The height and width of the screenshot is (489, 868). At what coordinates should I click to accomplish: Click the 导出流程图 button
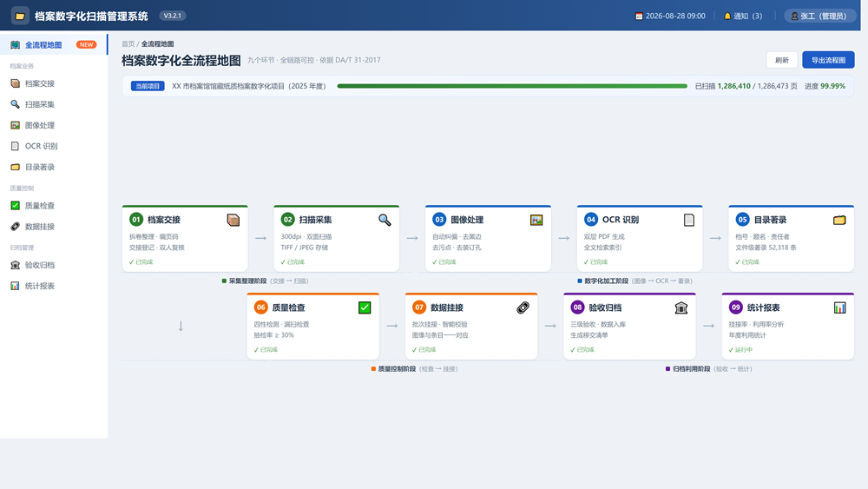pyautogui.click(x=828, y=60)
